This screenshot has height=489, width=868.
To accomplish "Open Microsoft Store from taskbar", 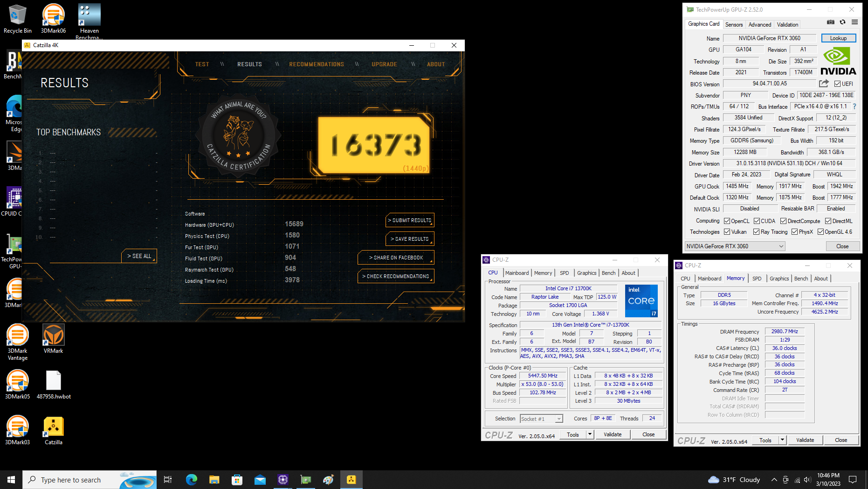I will (x=237, y=480).
